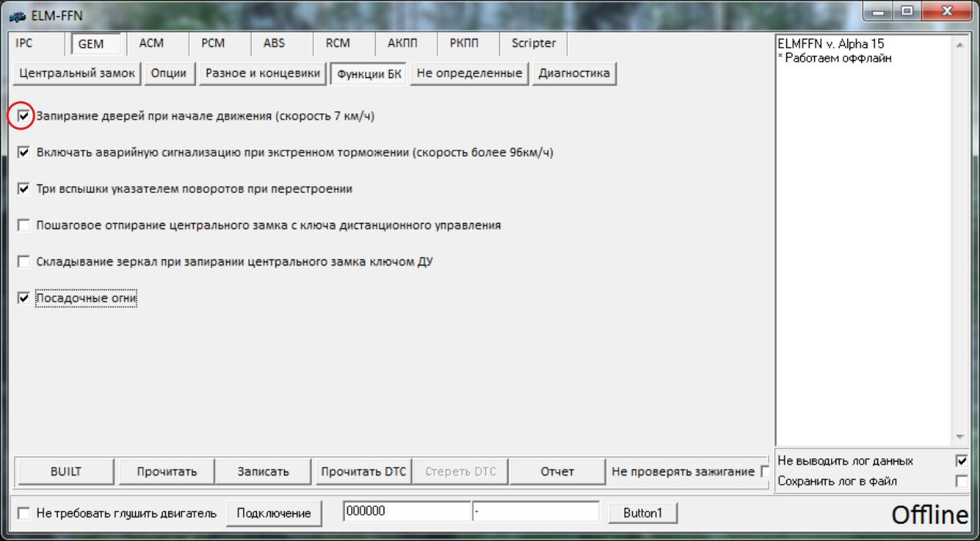
Task: Click the ELMFFN v. Alpha 15 log line
Action: [831, 45]
